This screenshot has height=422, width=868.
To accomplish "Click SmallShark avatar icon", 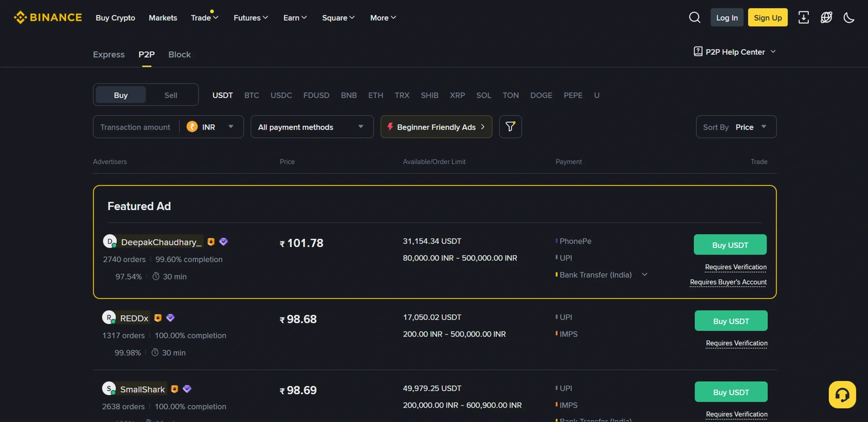I will pos(109,388).
